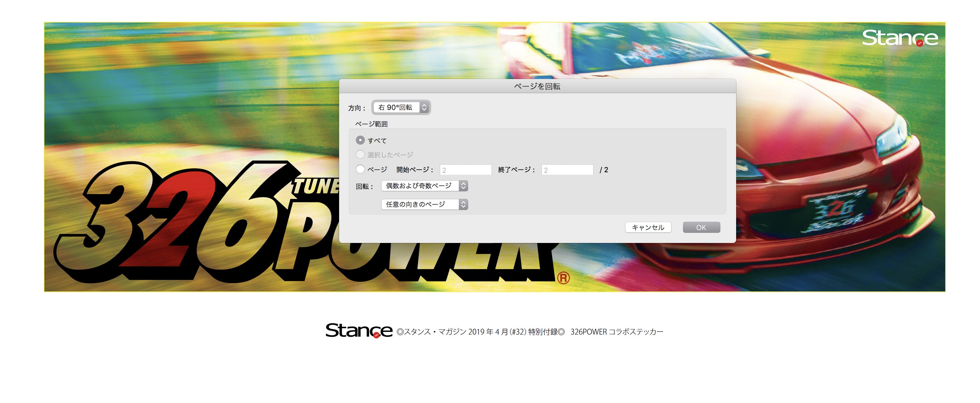Confirm rotation with the OK button
This screenshot has height=403, width=980.
pyautogui.click(x=701, y=227)
